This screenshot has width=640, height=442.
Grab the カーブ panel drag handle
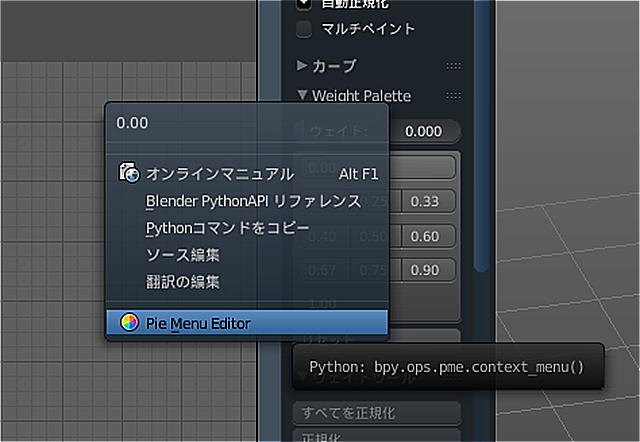[x=453, y=66]
